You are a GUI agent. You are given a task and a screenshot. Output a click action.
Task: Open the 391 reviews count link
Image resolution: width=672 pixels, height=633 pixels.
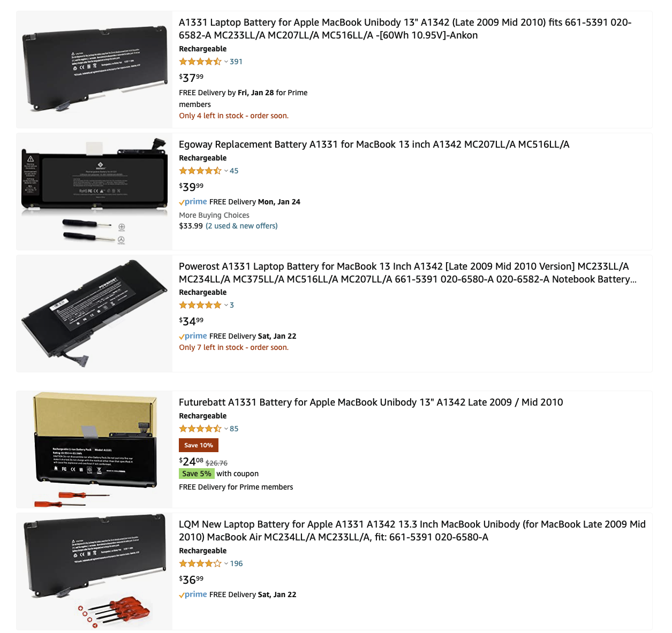click(x=236, y=62)
